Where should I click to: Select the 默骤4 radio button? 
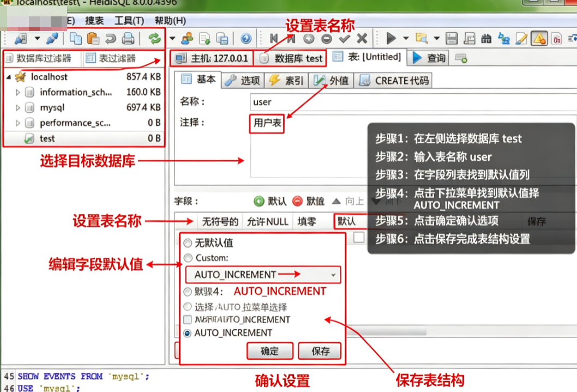188,292
